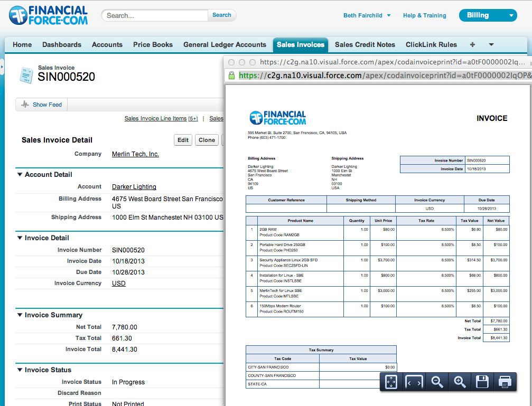Collapse the Account Detail section
The image size is (532, 406).
coord(20,174)
